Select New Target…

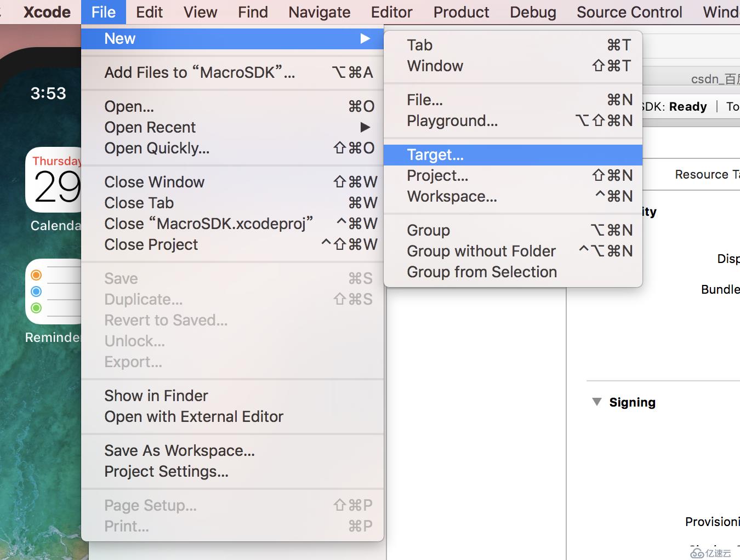(x=513, y=155)
